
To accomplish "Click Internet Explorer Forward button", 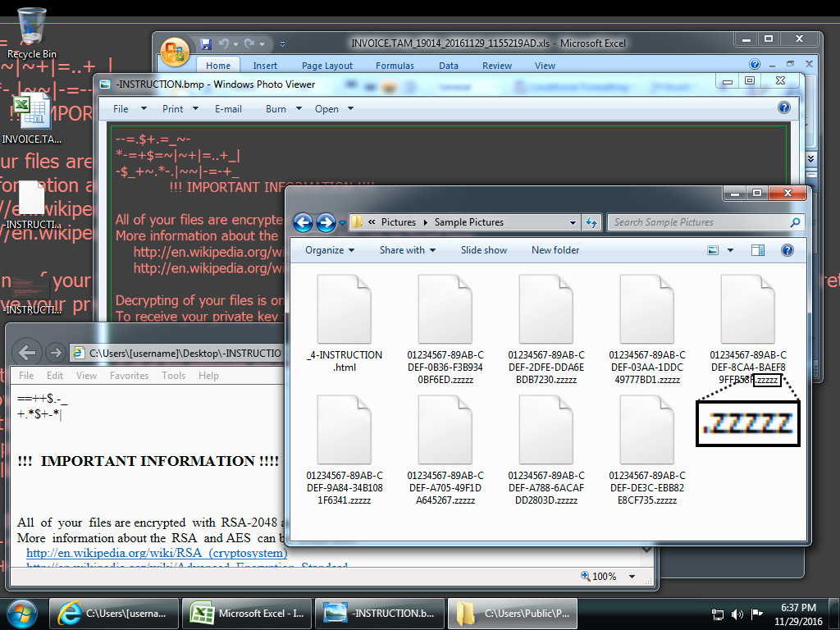I will pyautogui.click(x=55, y=353).
